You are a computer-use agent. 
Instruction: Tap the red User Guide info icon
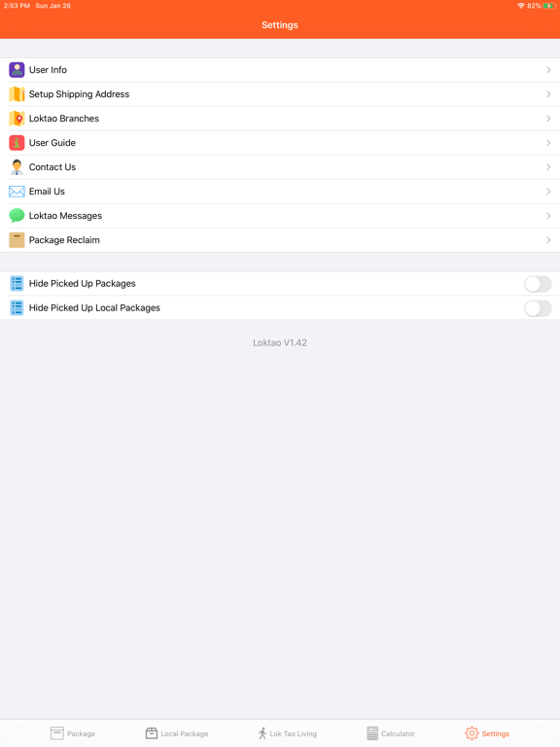pos(17,143)
